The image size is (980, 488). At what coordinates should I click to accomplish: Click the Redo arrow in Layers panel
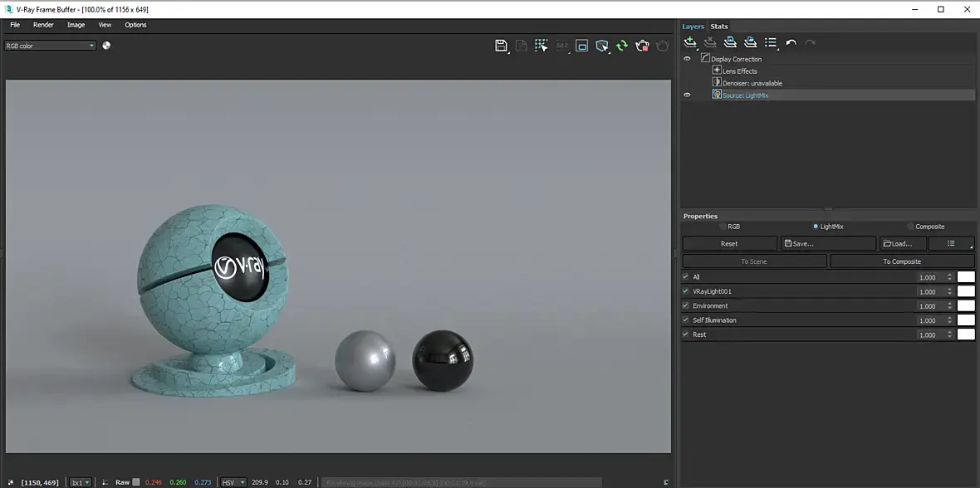click(x=810, y=42)
